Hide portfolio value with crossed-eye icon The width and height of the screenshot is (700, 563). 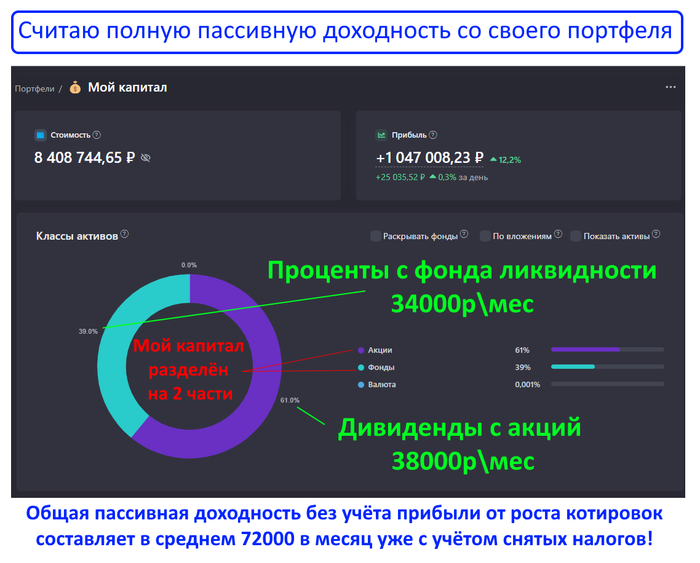click(x=145, y=158)
